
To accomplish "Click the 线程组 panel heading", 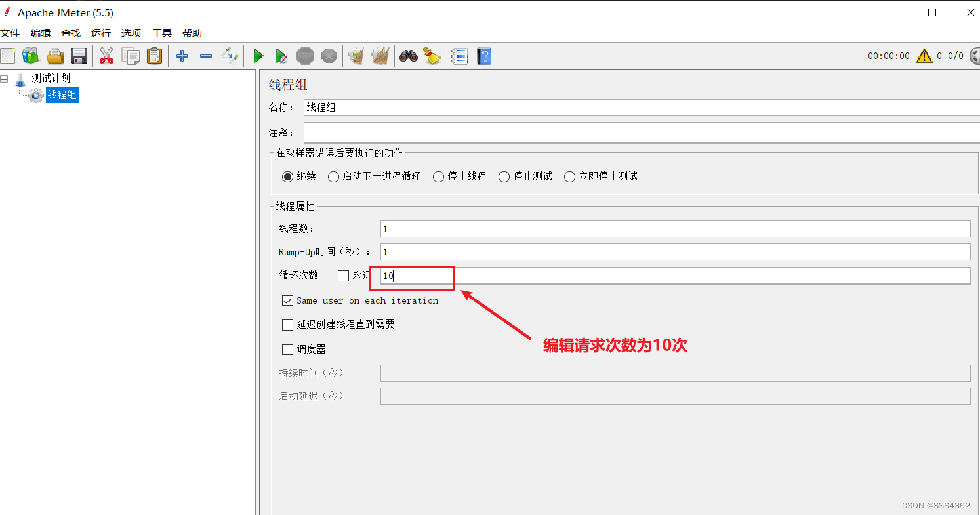I will 288,85.
